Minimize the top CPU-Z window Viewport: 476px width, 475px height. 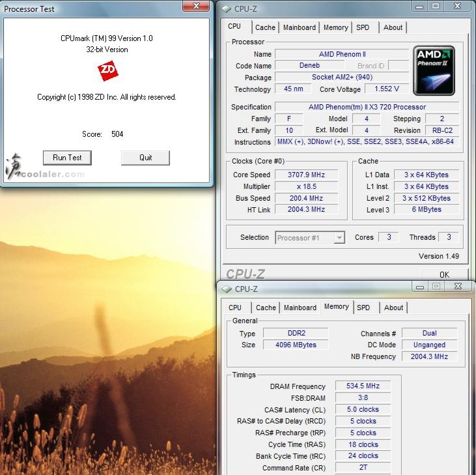click(419, 6)
